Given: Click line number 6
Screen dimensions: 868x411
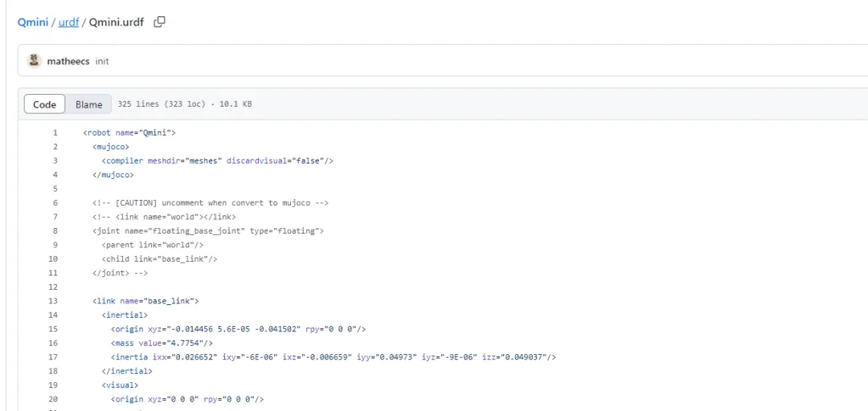Looking at the screenshot, I should 55,202.
